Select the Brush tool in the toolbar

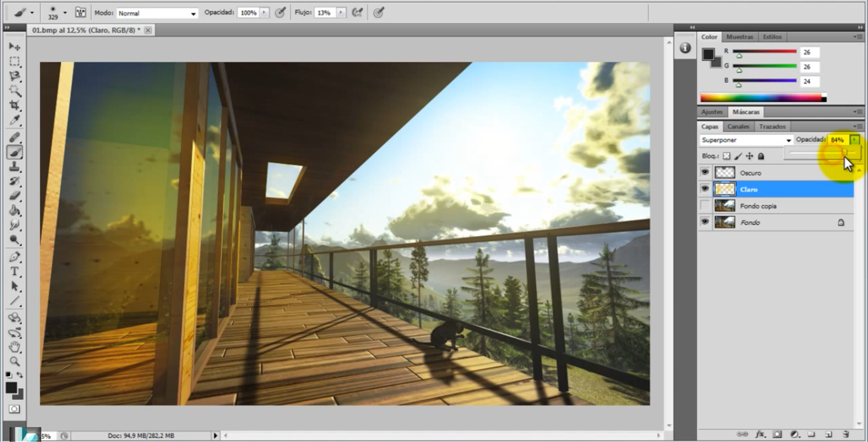(14, 152)
